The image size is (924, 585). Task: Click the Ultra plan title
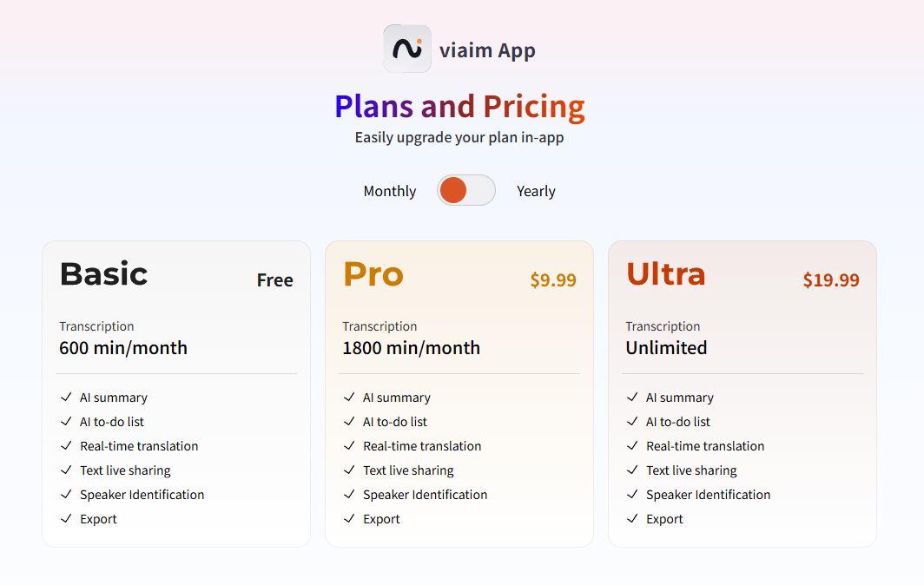(666, 274)
